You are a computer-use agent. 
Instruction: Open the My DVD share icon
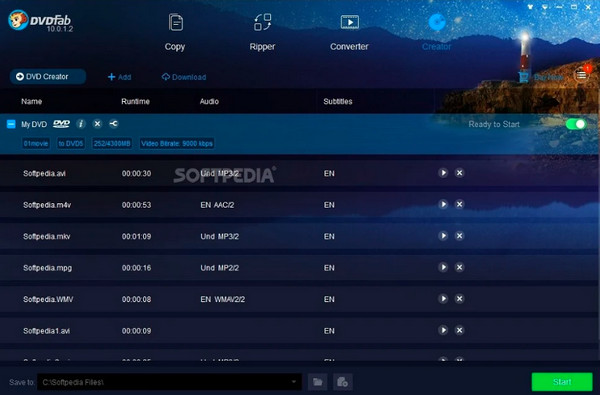(114, 124)
